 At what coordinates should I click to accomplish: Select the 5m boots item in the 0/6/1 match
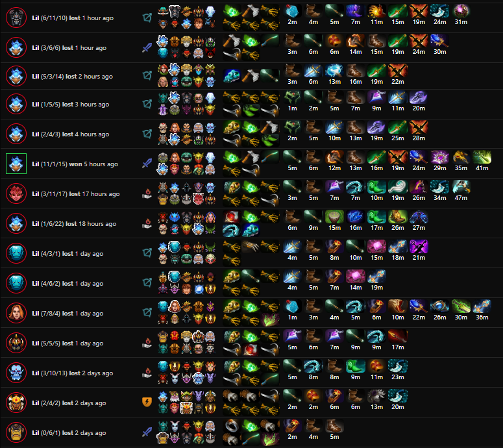pyautogui.click(x=335, y=425)
